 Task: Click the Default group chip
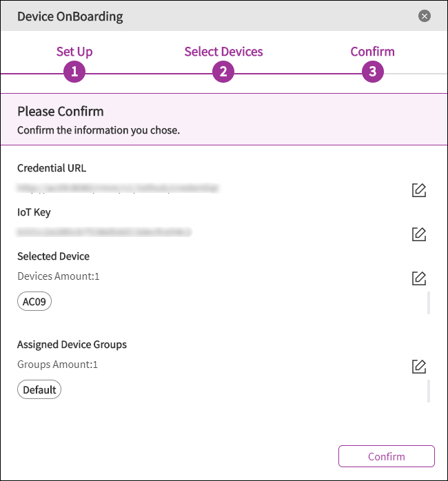(39, 390)
